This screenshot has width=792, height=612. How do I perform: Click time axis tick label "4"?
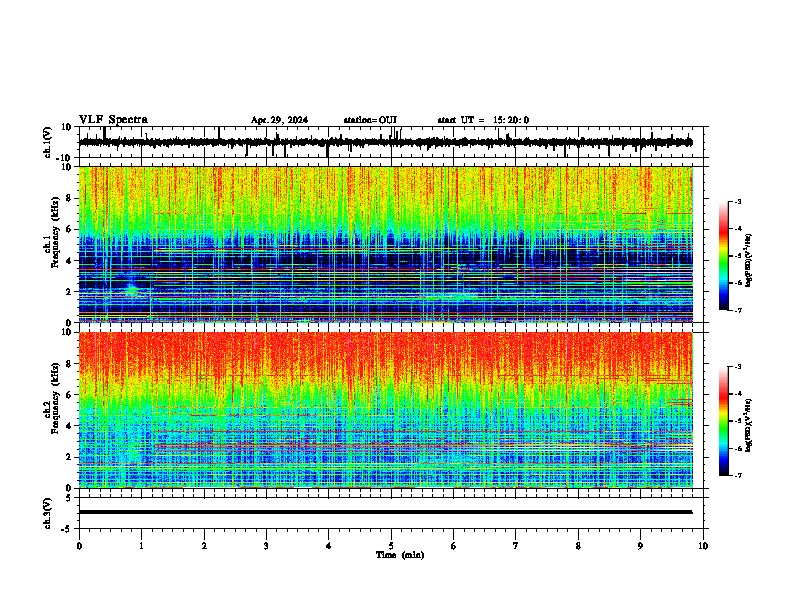pyautogui.click(x=329, y=546)
